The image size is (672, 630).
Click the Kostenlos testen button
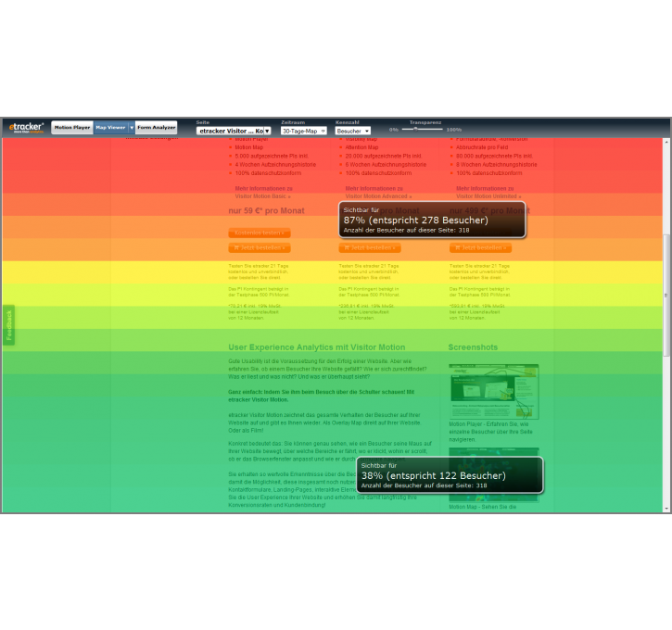260,233
